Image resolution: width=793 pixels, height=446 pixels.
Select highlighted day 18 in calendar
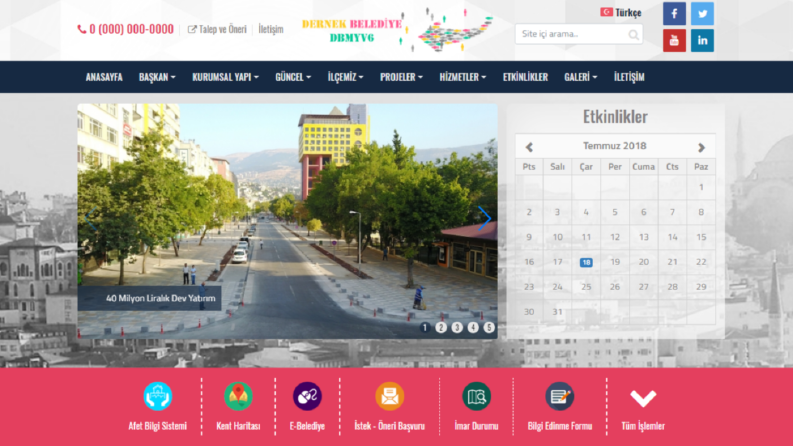pos(586,262)
